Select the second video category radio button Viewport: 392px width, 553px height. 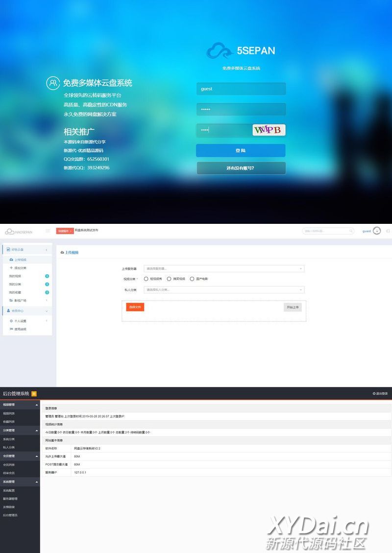(x=169, y=279)
